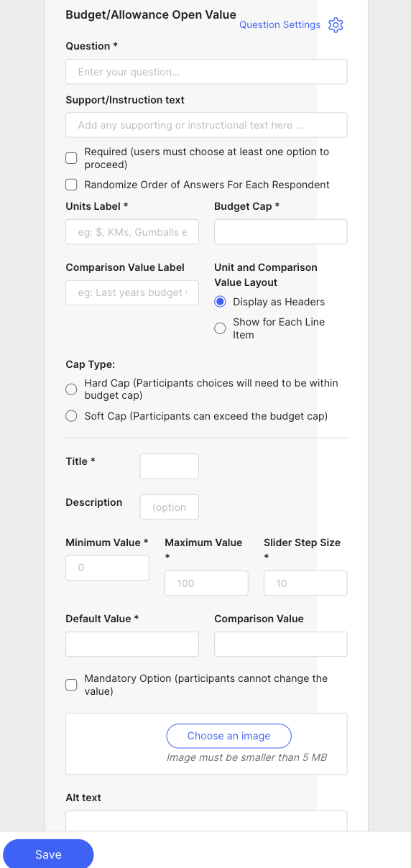The image size is (411, 868).
Task: Enable the Required checkbox
Action: (71, 158)
